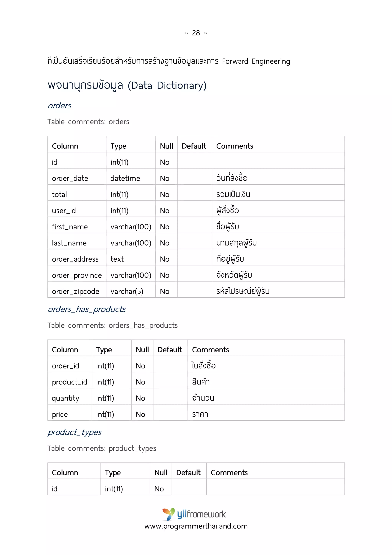Screen dimensions: 392x555
Task: Click the orders section title
Action: click(59, 106)
